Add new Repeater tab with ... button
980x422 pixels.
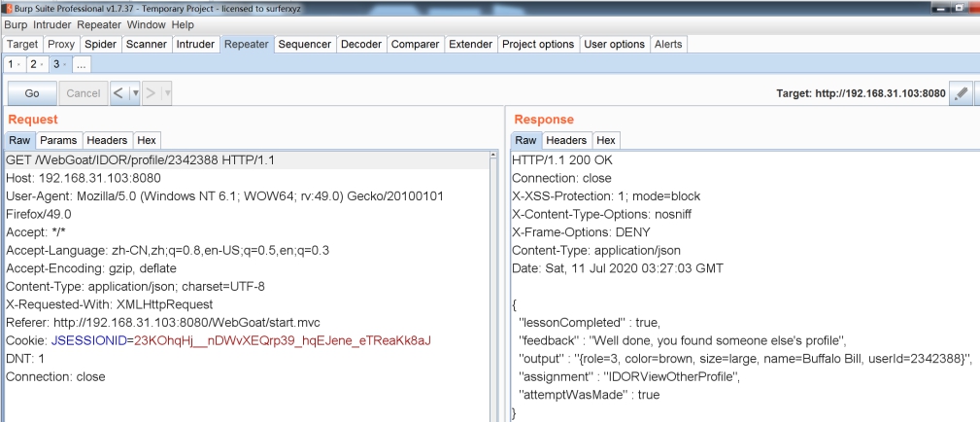(x=82, y=64)
